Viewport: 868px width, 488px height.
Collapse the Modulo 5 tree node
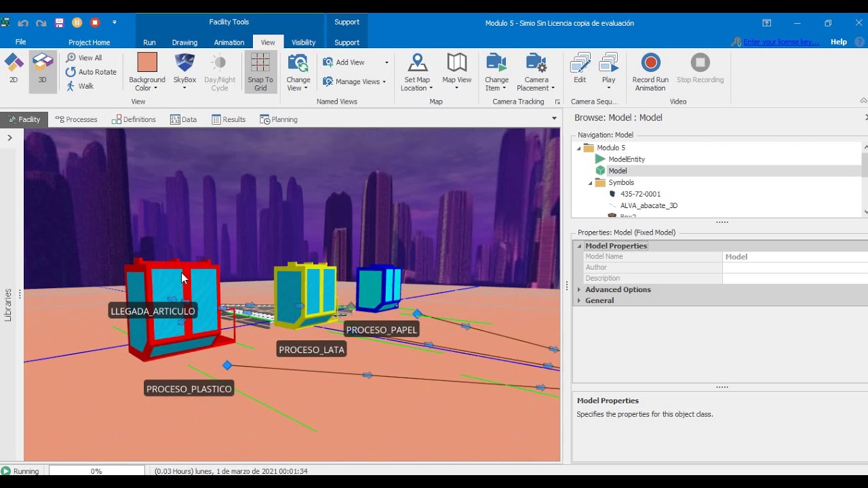[x=578, y=148]
